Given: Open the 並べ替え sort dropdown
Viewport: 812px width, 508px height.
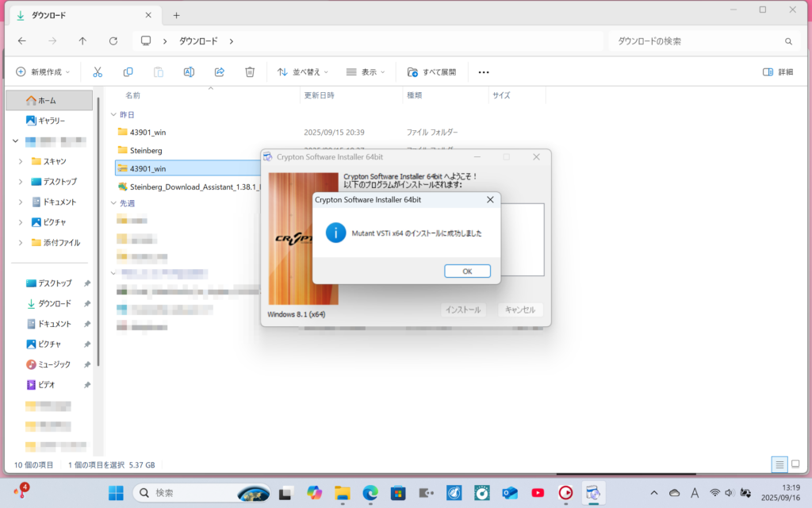Looking at the screenshot, I should point(302,71).
